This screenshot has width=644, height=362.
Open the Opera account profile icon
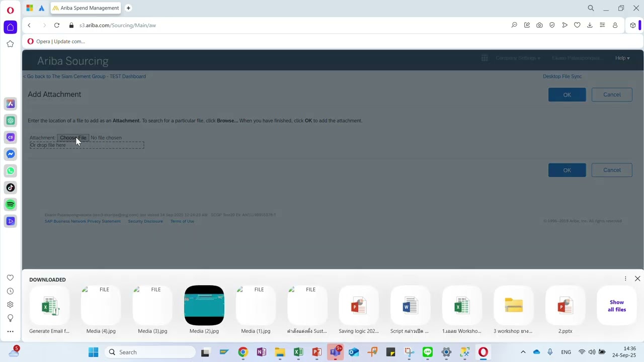click(615, 25)
